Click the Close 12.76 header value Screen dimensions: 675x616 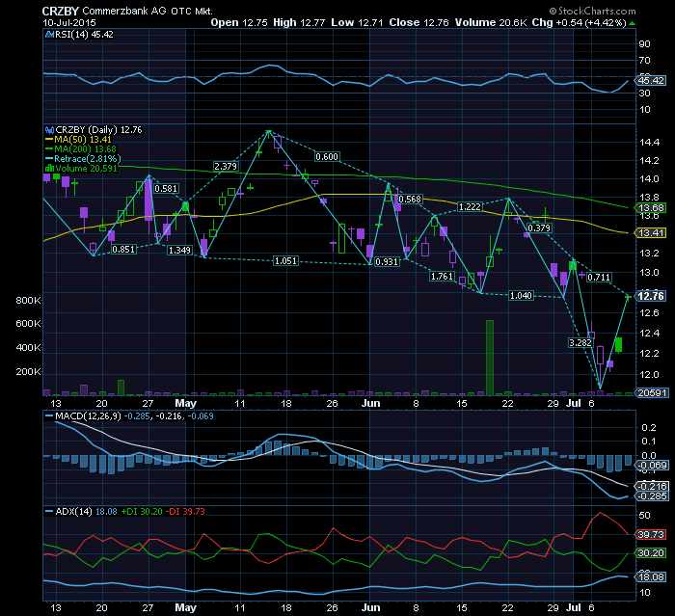(x=418, y=23)
